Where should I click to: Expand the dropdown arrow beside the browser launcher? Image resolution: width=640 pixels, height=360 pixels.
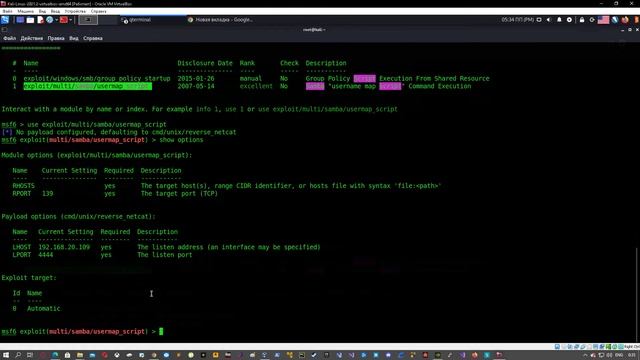pos(56,20)
